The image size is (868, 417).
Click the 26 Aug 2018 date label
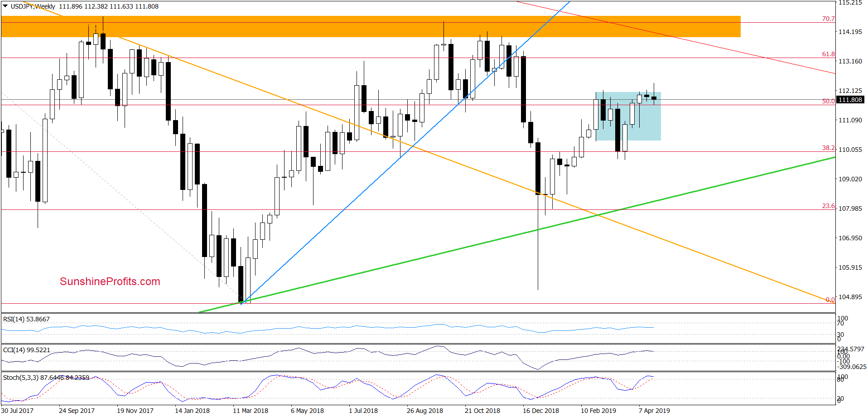click(424, 411)
